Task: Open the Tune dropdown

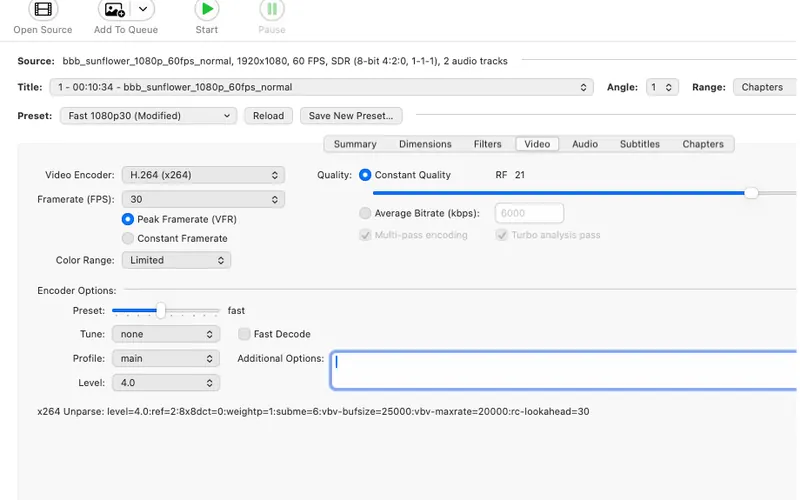Action: click(x=166, y=334)
